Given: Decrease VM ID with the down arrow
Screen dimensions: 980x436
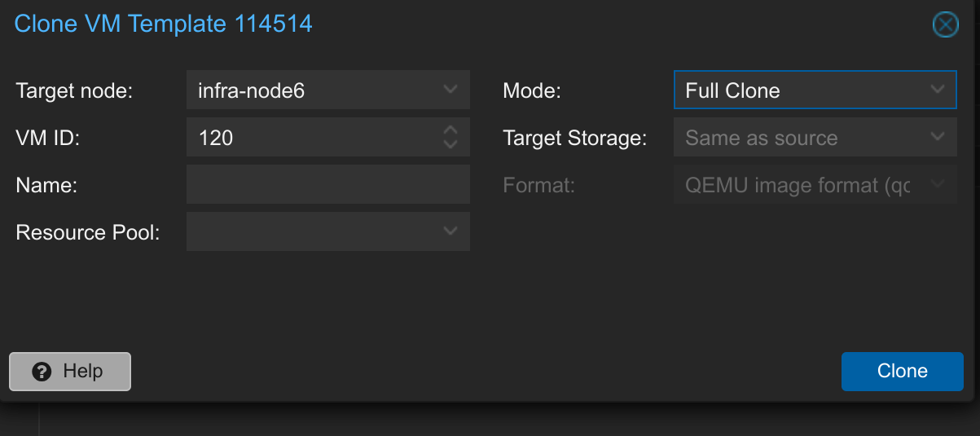Looking at the screenshot, I should click(x=450, y=144).
